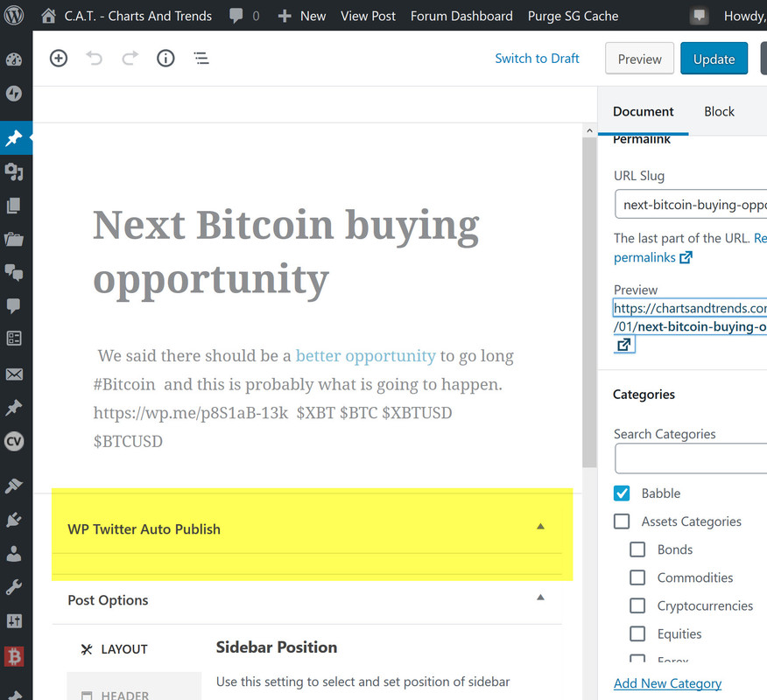This screenshot has width=767, height=700.
Task: Open the CV circle icon in sidebar
Action: [x=14, y=441]
